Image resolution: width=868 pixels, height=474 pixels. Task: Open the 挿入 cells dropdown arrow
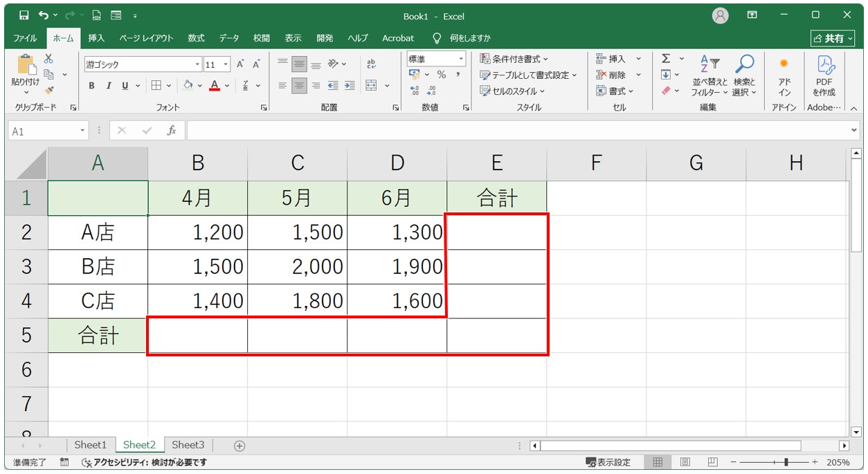638,59
